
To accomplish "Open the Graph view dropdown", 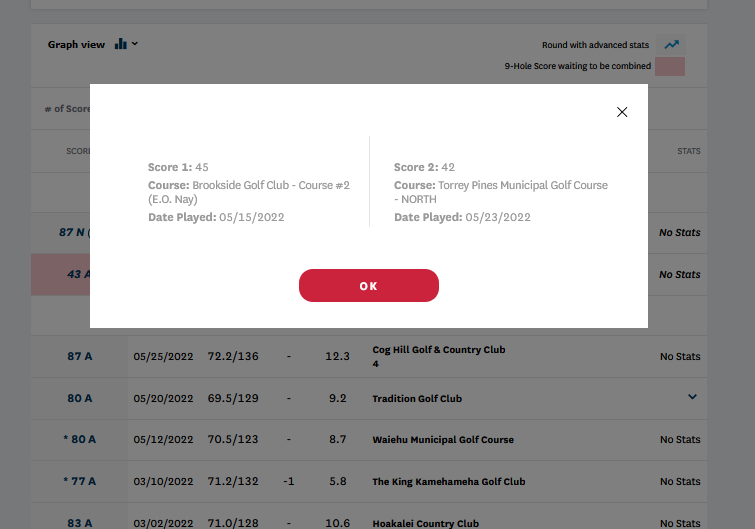I will (x=134, y=44).
